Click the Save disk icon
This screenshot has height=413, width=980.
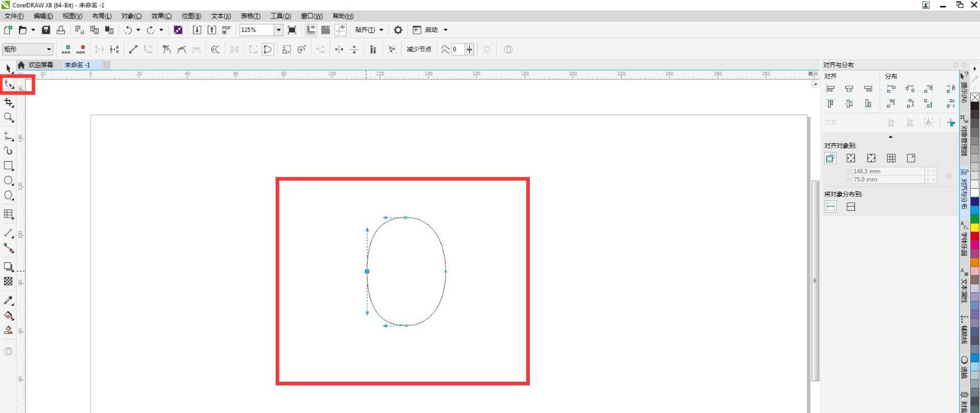pyautogui.click(x=46, y=30)
